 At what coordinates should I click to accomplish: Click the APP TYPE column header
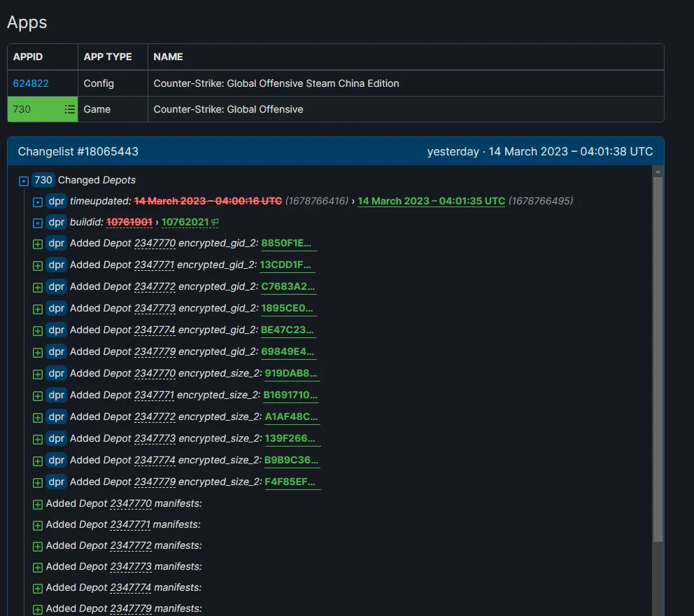108,57
